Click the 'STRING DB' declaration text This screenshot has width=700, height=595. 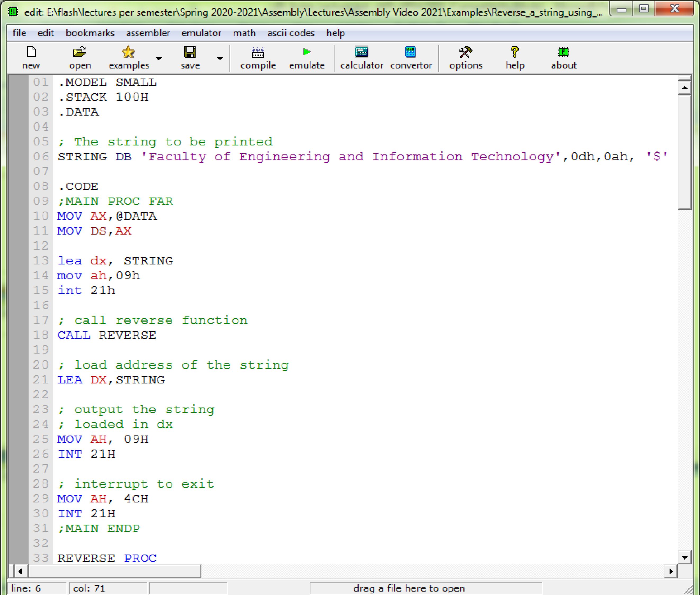[x=94, y=157]
